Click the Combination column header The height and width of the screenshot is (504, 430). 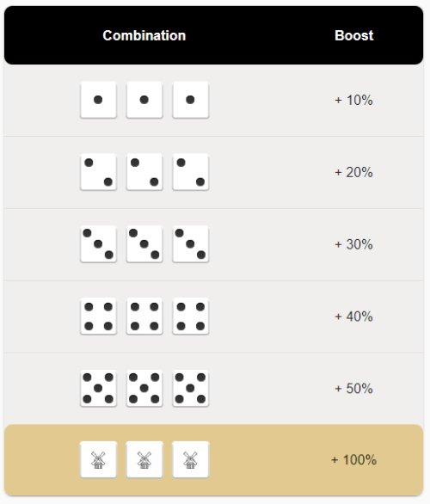144,35
